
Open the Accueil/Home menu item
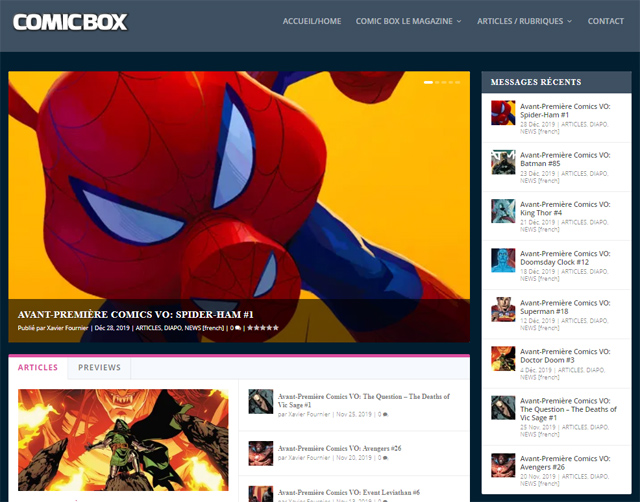point(312,21)
